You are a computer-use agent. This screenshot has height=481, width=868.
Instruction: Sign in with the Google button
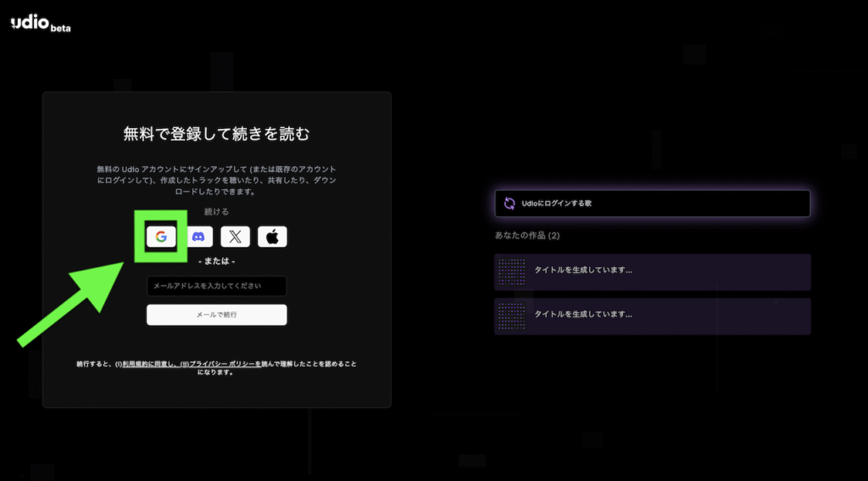[161, 238]
